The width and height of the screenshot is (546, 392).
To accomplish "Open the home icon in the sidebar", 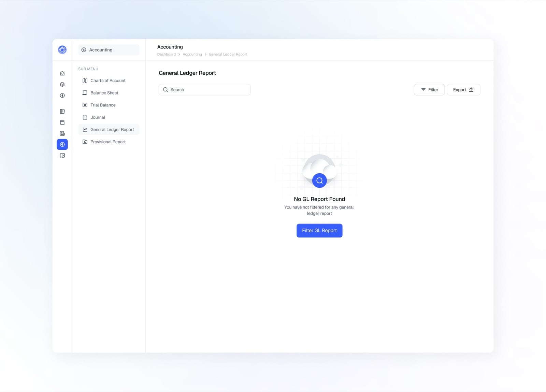I will point(62,73).
